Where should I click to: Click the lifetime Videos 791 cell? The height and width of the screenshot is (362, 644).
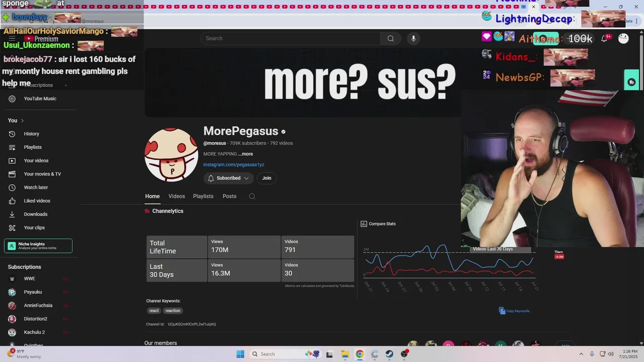317,247
